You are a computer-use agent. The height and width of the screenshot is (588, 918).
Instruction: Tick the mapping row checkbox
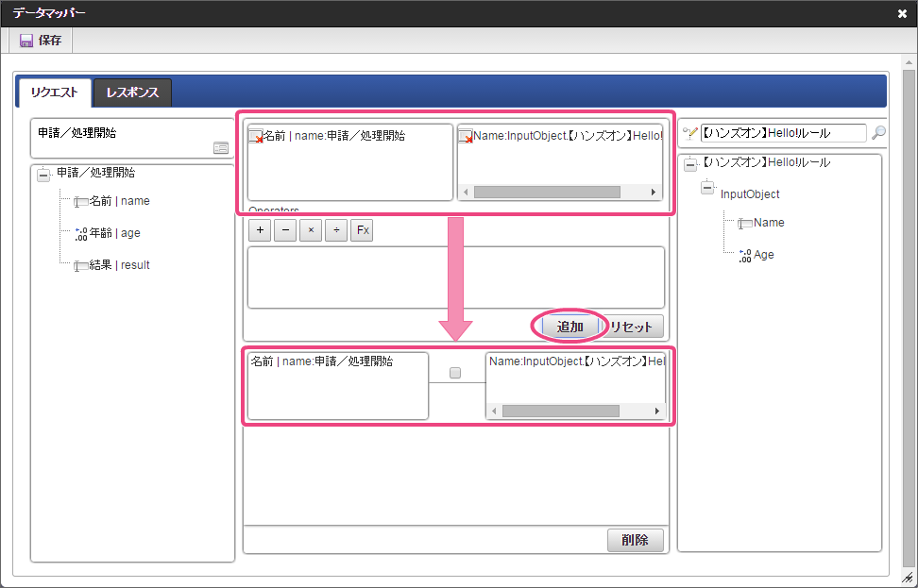(455, 373)
